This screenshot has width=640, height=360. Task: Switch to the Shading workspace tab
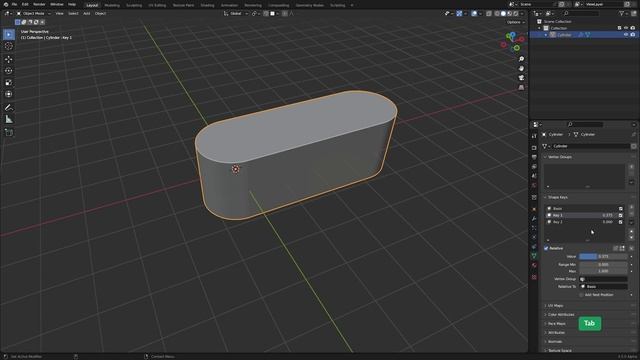point(207,5)
